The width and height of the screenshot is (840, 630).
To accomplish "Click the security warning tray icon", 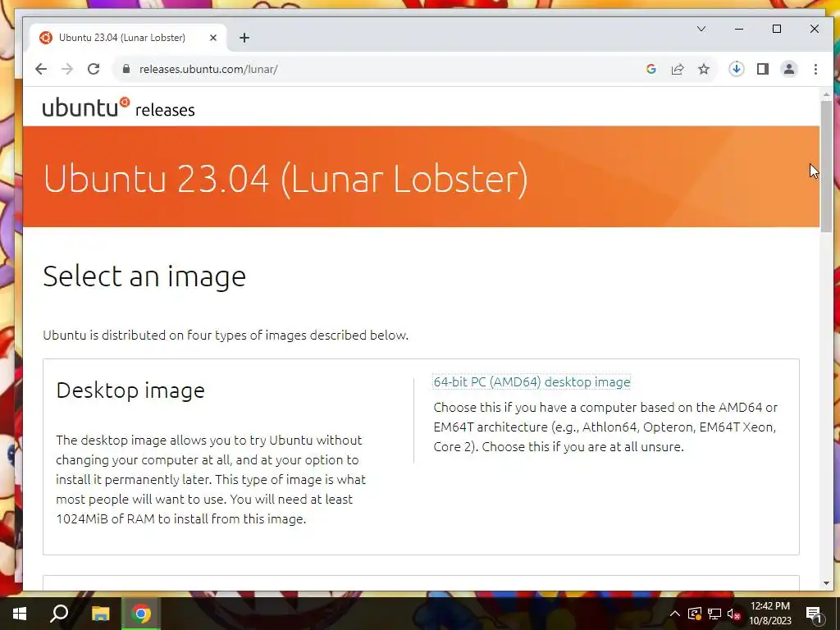I will (694, 614).
